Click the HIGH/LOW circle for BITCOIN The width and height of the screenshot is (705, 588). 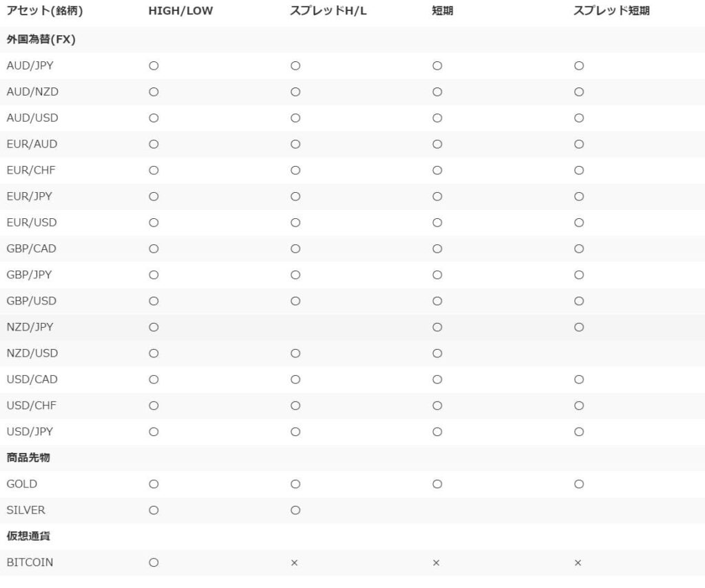click(154, 563)
